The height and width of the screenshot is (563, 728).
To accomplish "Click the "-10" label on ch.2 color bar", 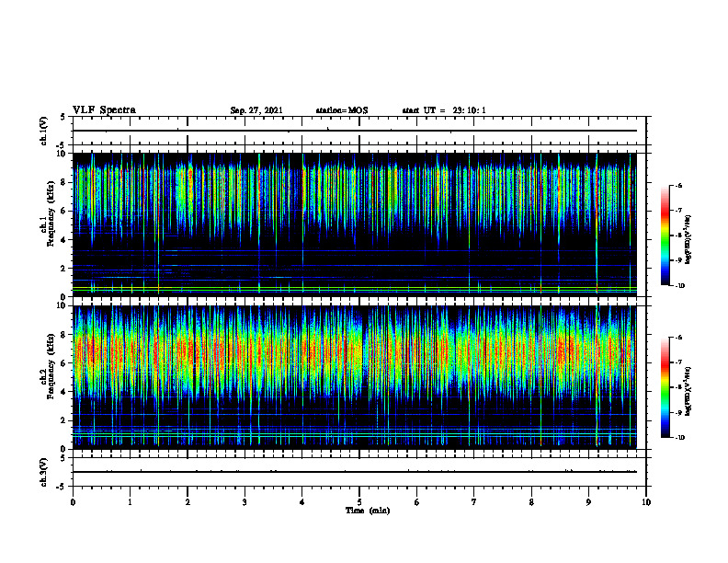I will click(679, 438).
